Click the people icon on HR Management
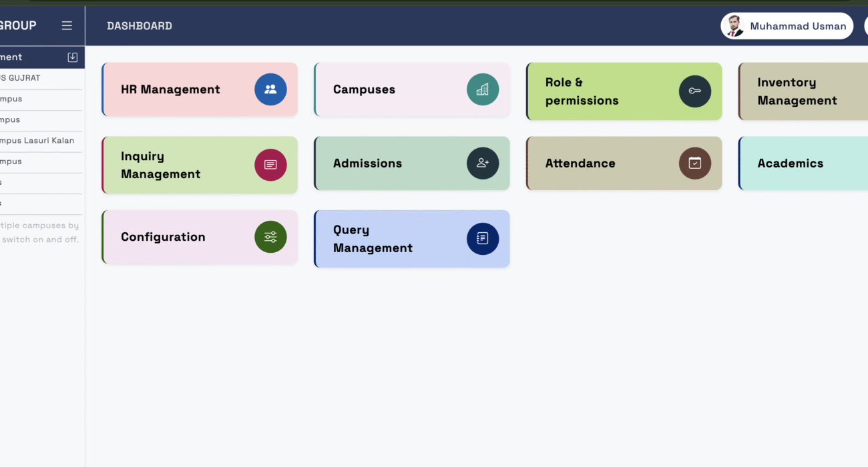The image size is (868, 467). click(x=270, y=89)
